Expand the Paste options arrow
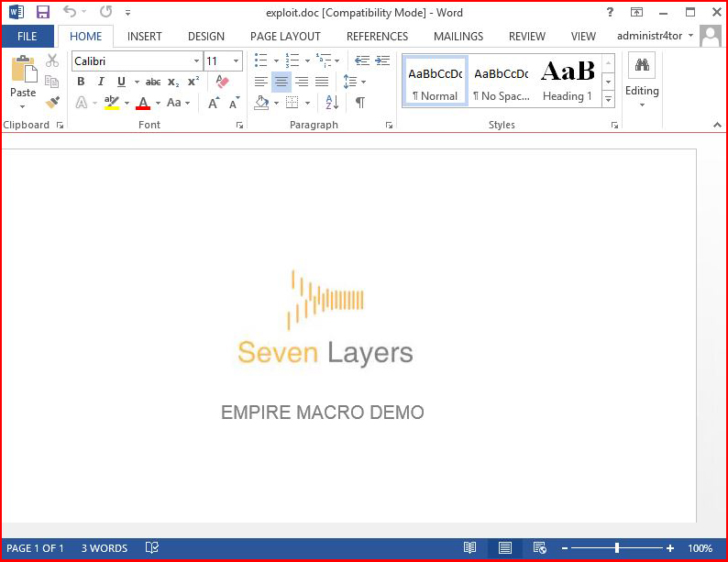Screen dimensions: 728x562 [22, 106]
